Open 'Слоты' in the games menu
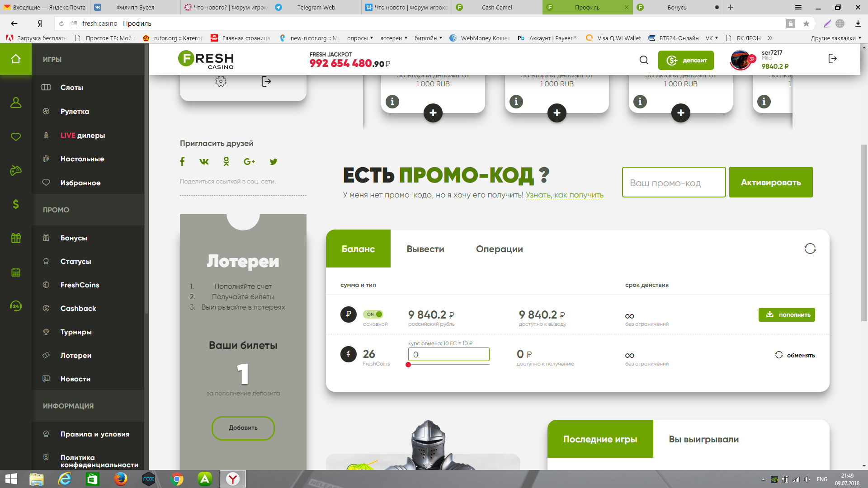Image resolution: width=868 pixels, height=488 pixels. (72, 88)
